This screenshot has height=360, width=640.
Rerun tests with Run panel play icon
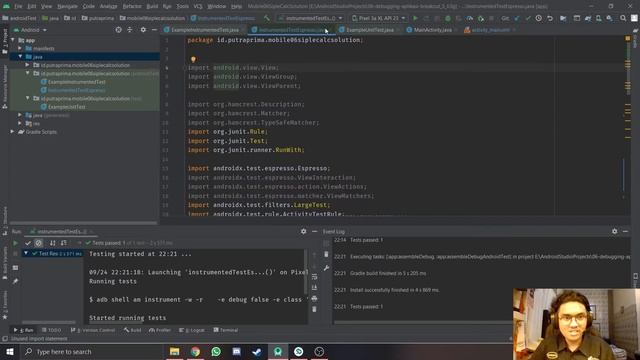[x=16, y=243]
